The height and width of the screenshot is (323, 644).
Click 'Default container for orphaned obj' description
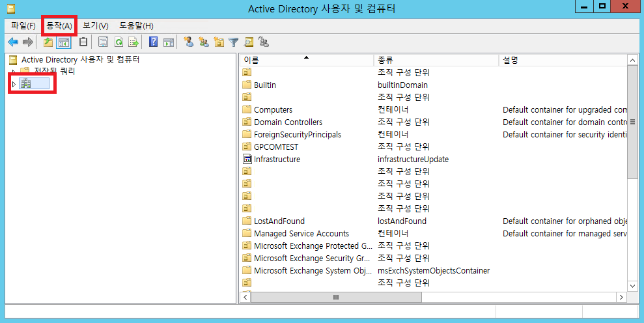(565, 221)
